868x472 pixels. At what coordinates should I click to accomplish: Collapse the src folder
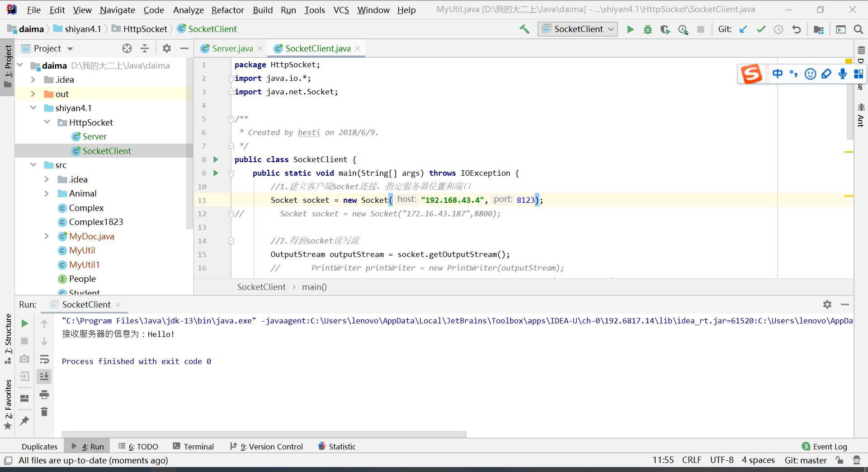(33, 165)
